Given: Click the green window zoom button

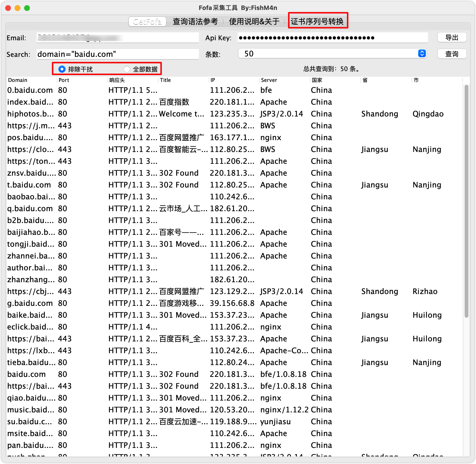Looking at the screenshot, I should coord(27,8).
